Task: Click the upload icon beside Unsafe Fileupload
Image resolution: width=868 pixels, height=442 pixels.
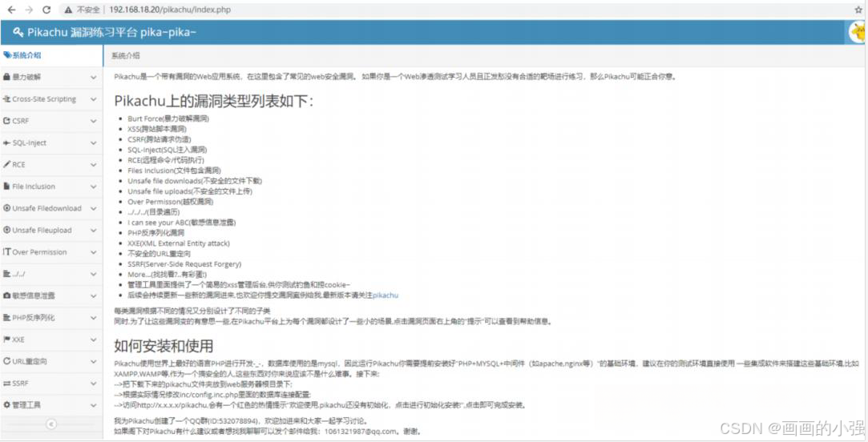Action: point(6,230)
